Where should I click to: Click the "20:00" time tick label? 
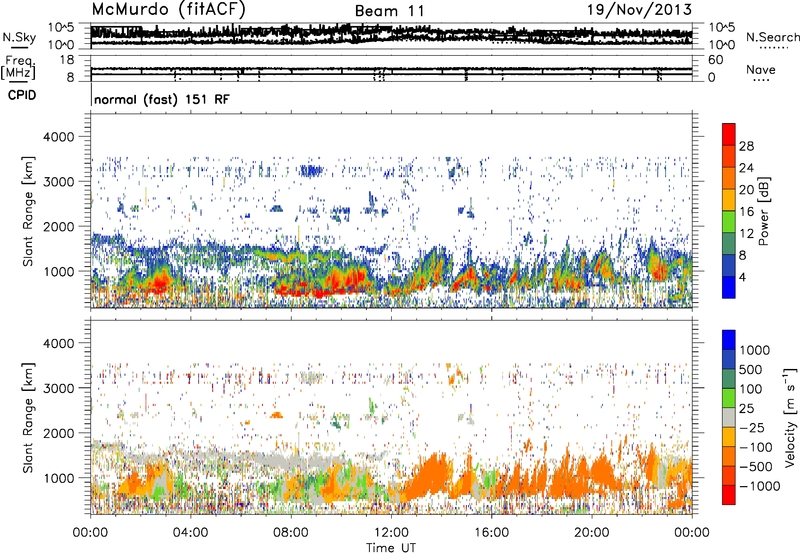[591, 533]
